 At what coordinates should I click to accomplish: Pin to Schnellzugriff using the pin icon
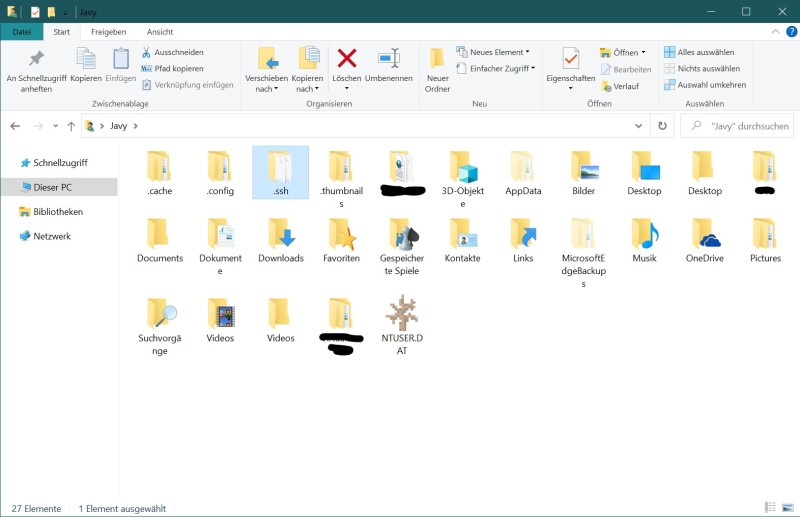tap(38, 63)
